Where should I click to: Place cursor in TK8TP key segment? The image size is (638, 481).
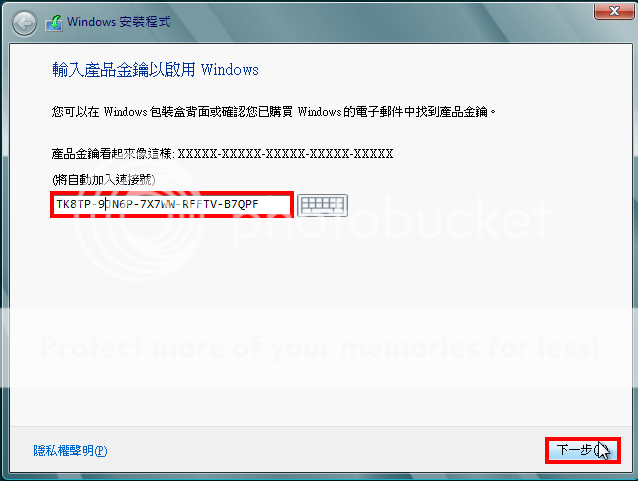pyautogui.click(x=73, y=204)
